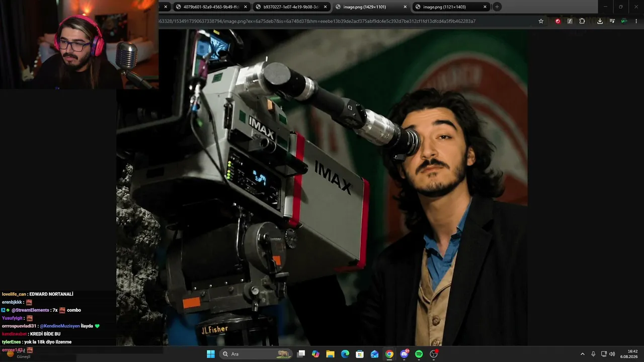The image size is (644, 362).
Task: Click the 'yok la 18k diyo ilzenme' message
Action: [x=47, y=342]
